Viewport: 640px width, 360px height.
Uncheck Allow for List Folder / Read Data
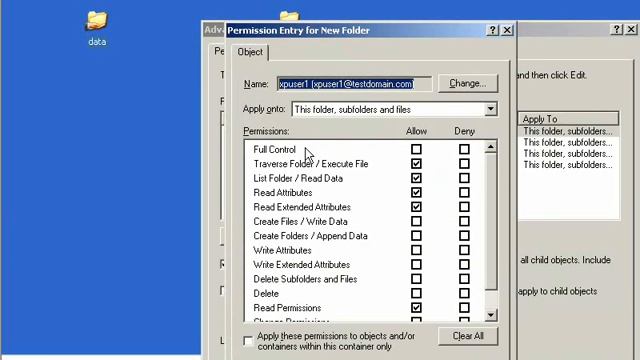[x=416, y=178]
